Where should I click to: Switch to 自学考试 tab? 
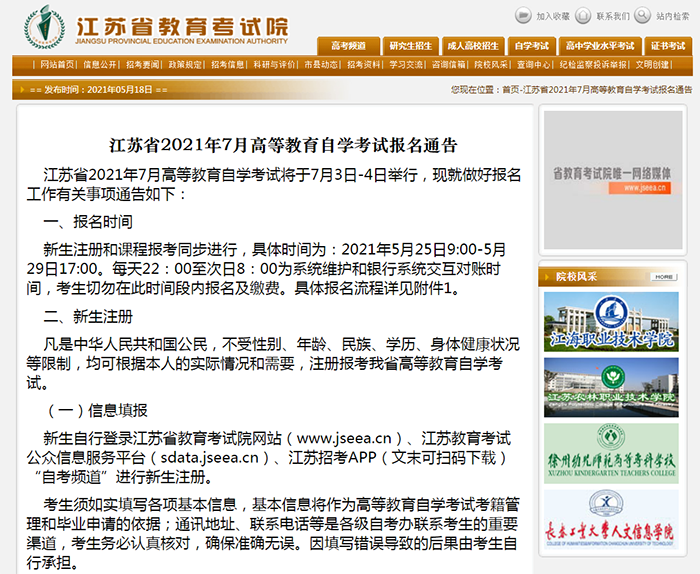[531, 46]
